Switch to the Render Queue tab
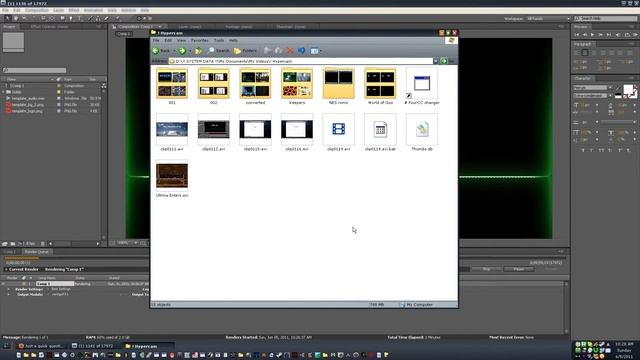 coord(37,252)
